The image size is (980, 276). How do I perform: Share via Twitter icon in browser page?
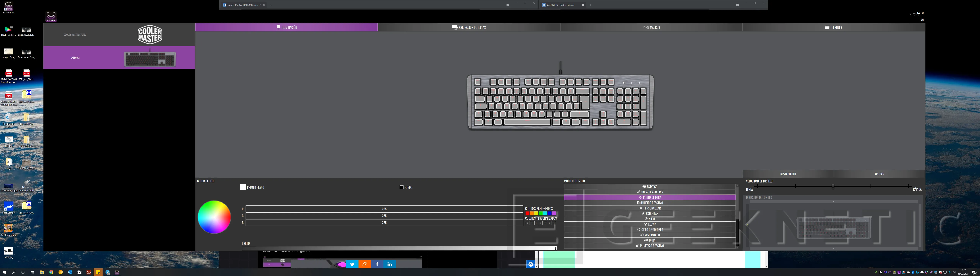coord(352,264)
